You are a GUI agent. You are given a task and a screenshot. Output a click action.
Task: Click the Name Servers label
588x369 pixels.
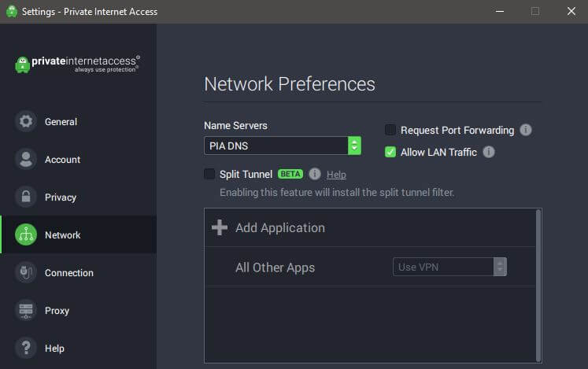(x=235, y=125)
